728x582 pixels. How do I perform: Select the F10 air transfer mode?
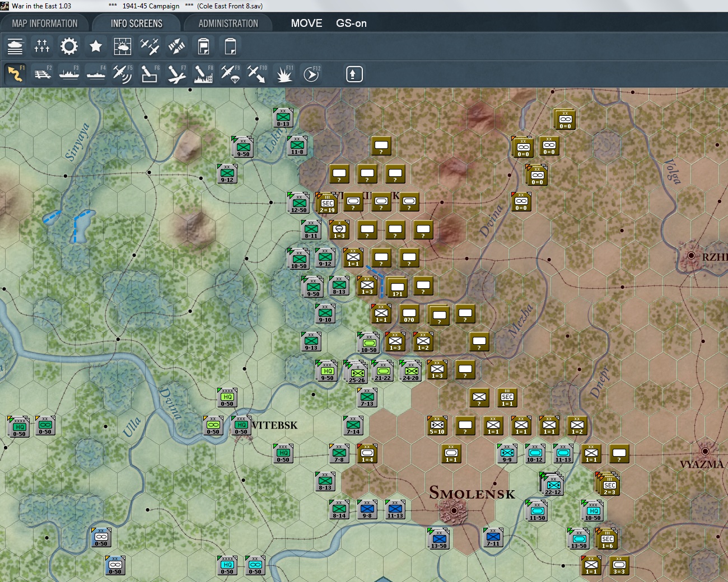pos(257,74)
